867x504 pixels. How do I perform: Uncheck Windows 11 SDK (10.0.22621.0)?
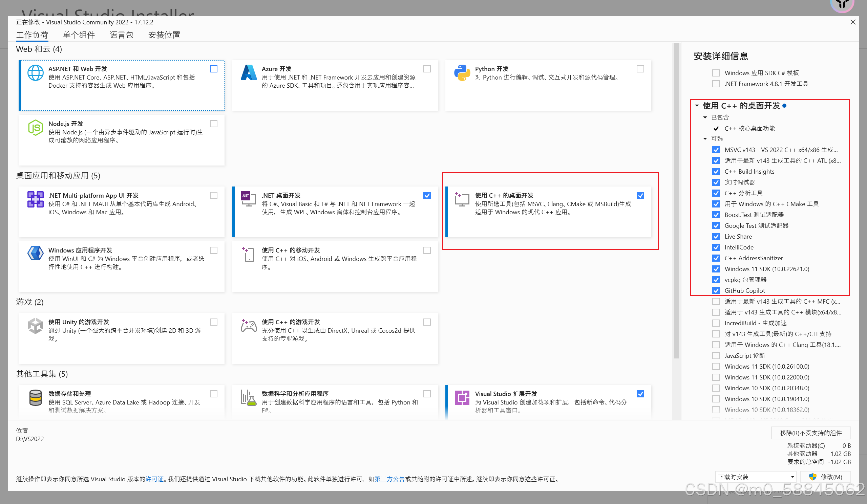coord(716,269)
